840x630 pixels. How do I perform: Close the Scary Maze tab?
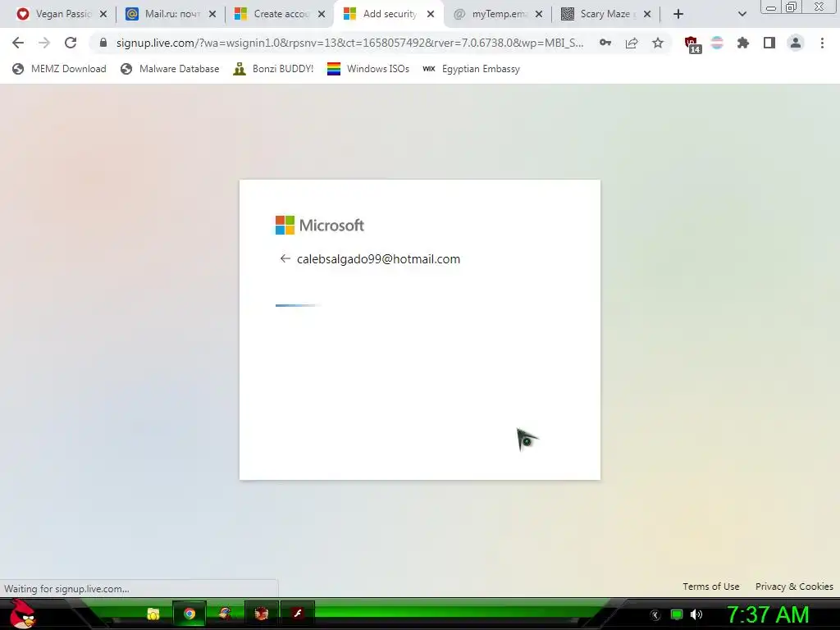[x=647, y=14]
